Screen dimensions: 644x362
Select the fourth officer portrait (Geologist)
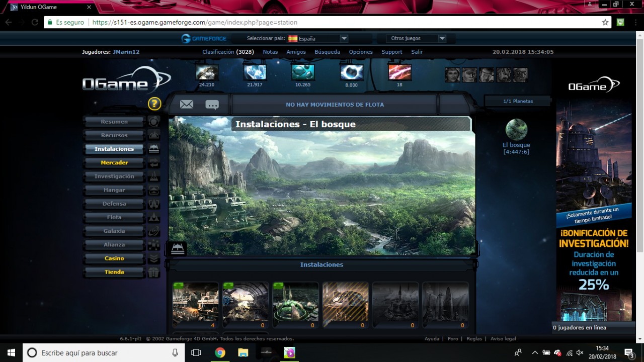504,75
